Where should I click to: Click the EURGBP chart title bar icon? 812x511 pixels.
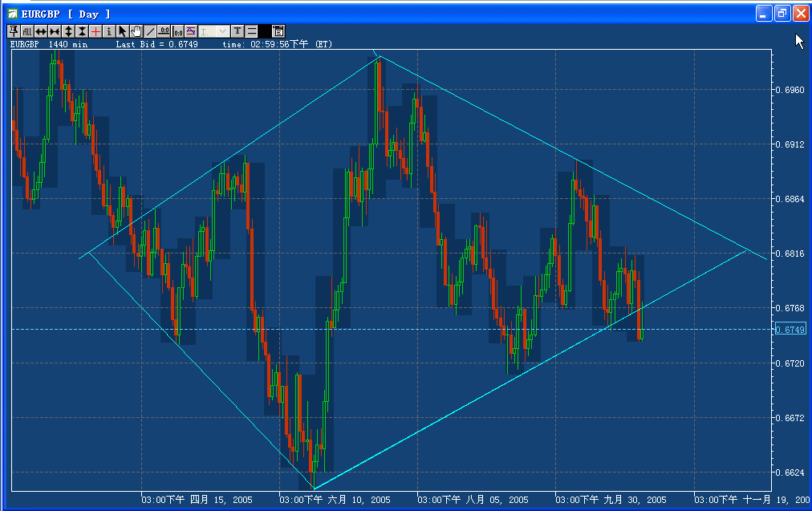tap(12, 14)
